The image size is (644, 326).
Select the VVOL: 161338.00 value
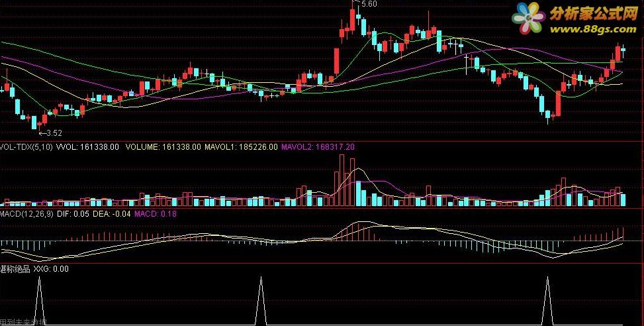pos(87,146)
